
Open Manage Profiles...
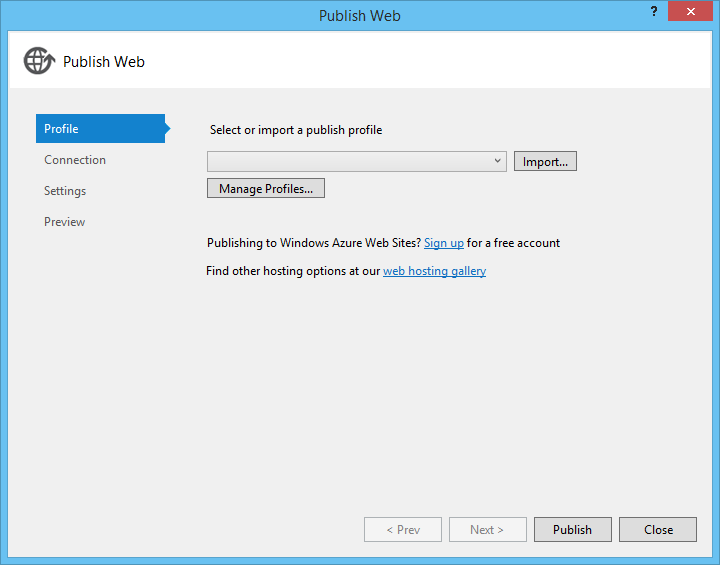(266, 188)
